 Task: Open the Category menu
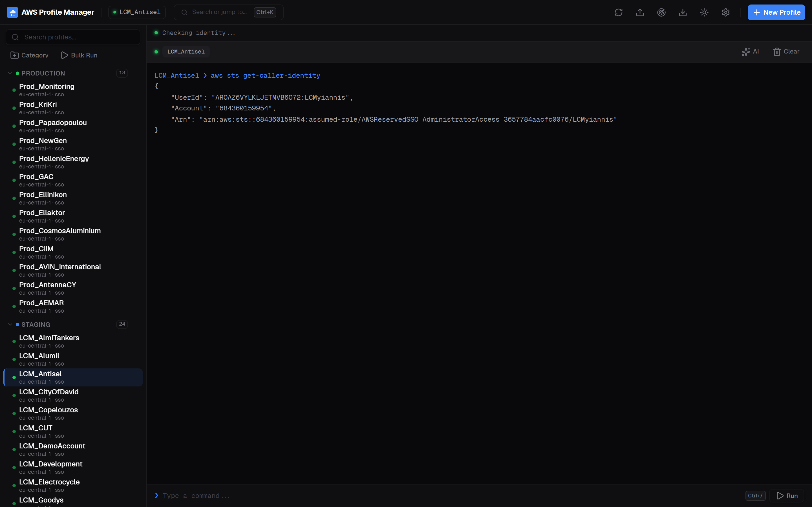29,55
